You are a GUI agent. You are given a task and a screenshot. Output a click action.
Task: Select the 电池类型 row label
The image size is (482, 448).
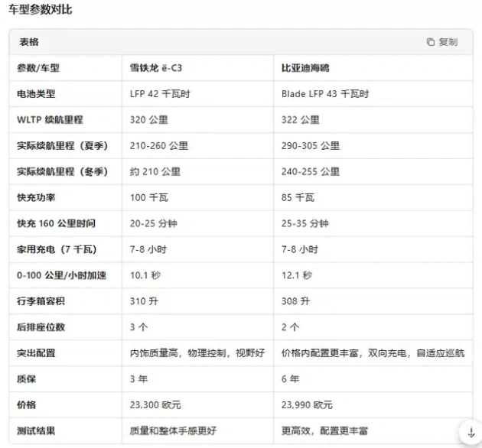click(x=36, y=94)
